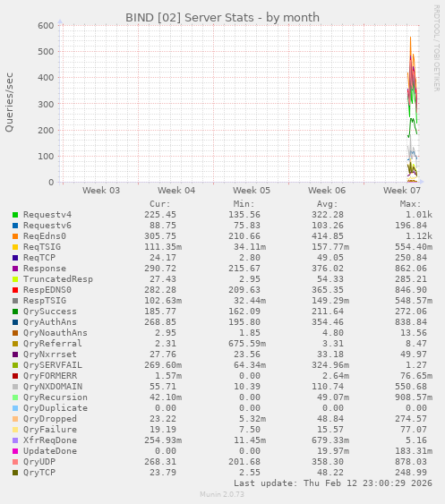Screen dimensions: 445x504
Task: Click the blue Requestv6 legend swatch
Action: (15, 226)
